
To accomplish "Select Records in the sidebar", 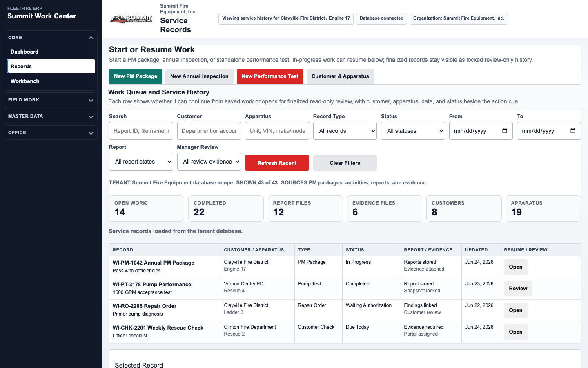I will [x=51, y=66].
